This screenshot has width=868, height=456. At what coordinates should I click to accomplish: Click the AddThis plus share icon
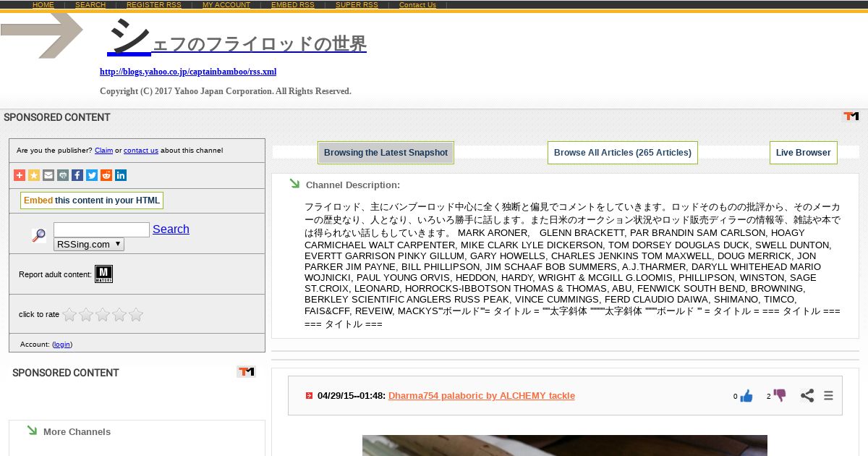(x=20, y=175)
